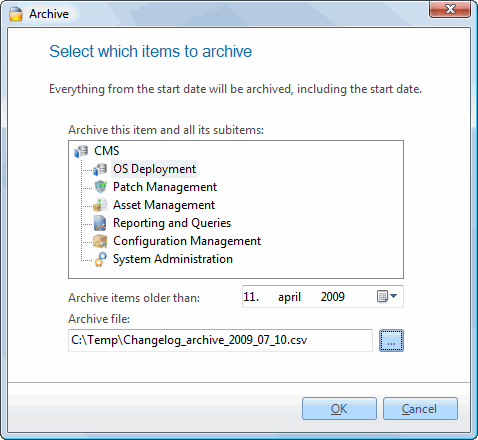Select Patch Management in the tree
The height and width of the screenshot is (440, 478).
(x=165, y=187)
